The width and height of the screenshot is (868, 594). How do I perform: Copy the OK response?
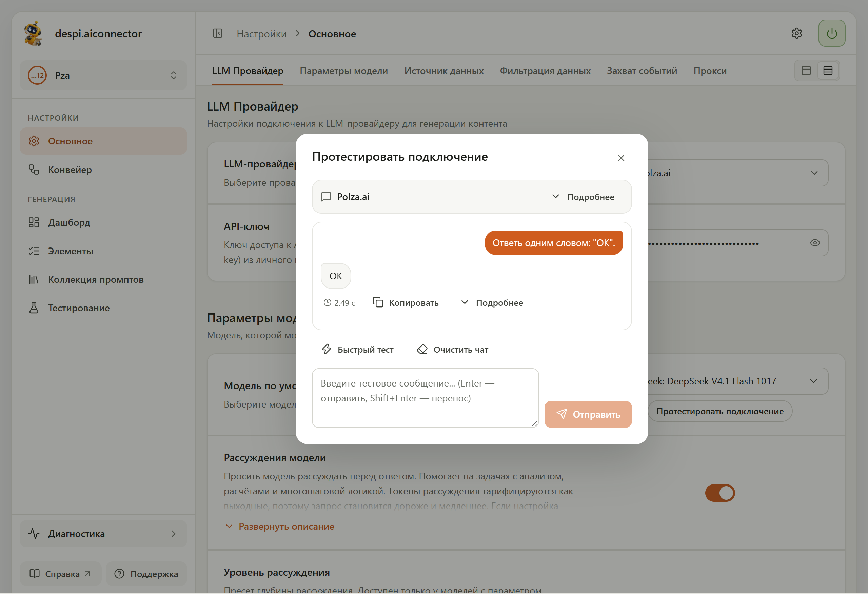406,303
